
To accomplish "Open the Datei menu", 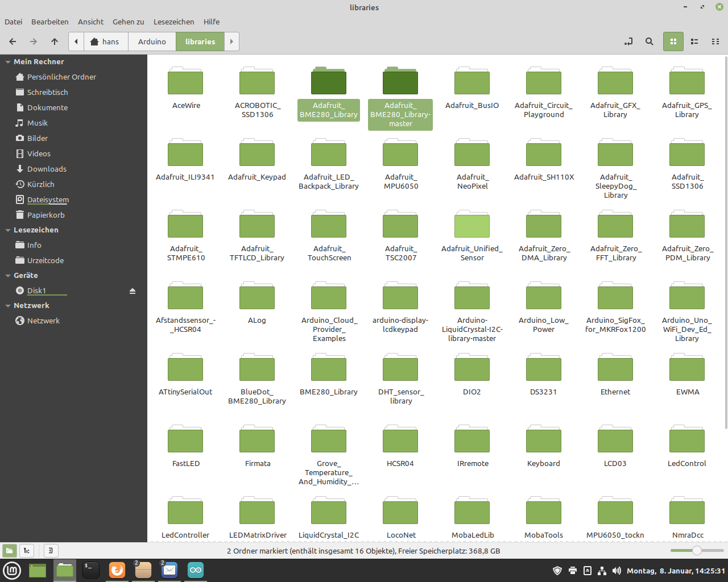I will (14, 22).
